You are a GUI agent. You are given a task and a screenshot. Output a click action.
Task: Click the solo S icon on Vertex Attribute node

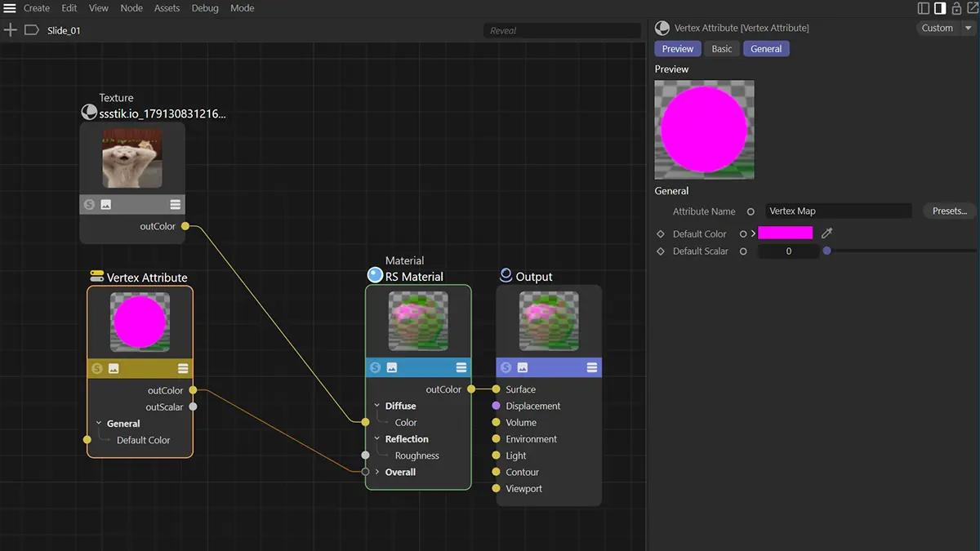[97, 369]
